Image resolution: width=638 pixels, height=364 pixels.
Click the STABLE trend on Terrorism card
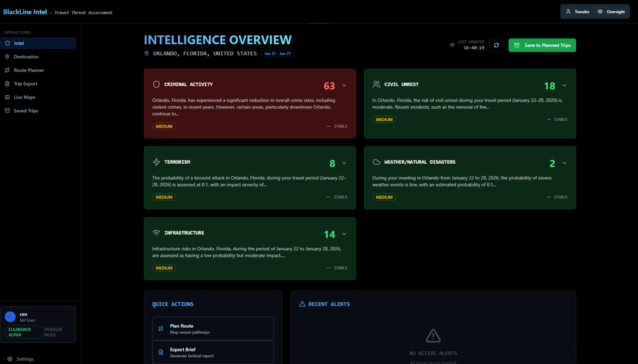337,197
